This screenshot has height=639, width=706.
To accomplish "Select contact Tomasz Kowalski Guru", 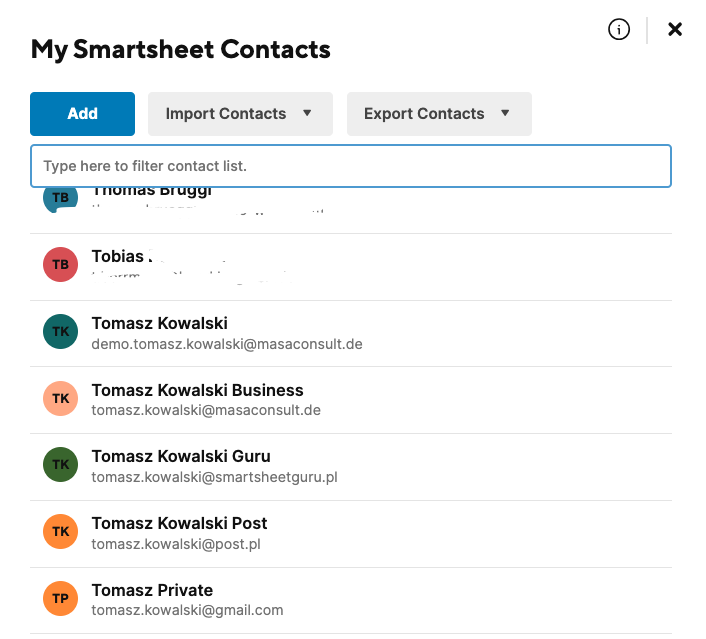I will (181, 457).
